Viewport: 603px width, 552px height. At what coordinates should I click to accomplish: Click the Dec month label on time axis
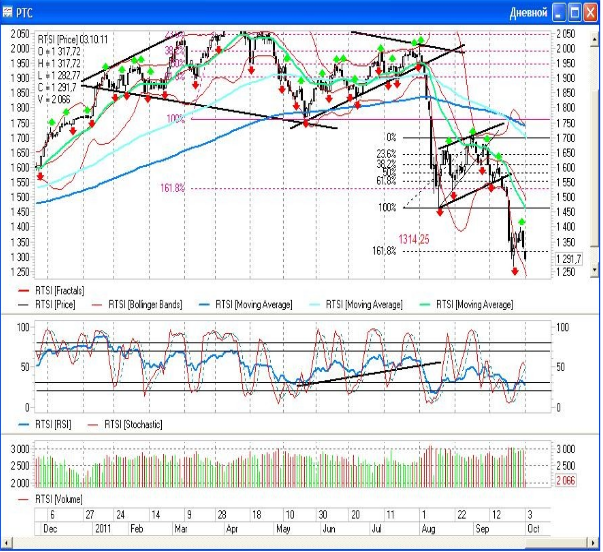tap(50, 529)
